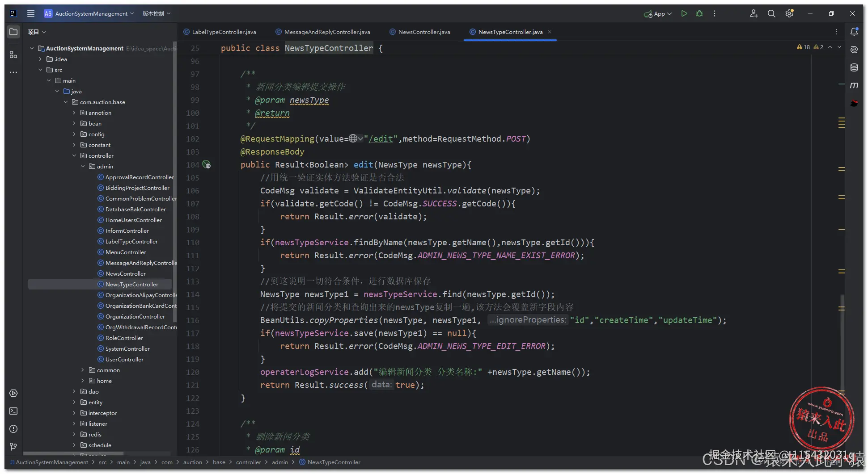Open the AI Assistant spiral icon
This screenshot has height=474, width=868.
854,50
